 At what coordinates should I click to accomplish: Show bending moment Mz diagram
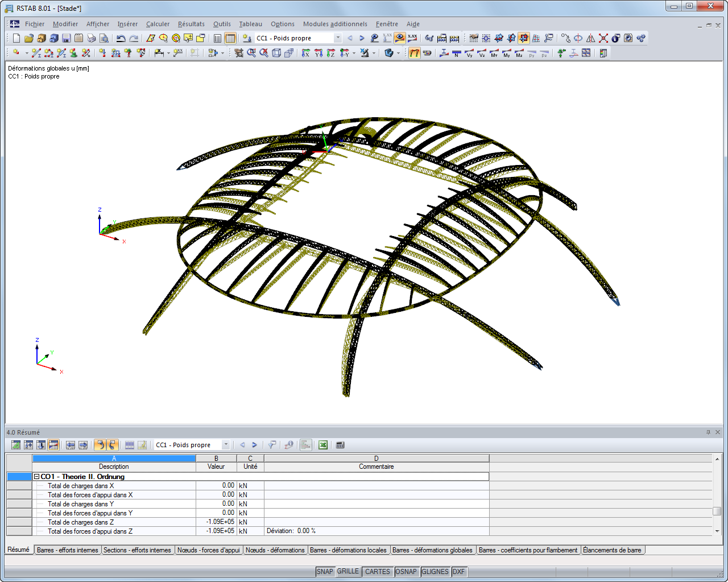(x=519, y=53)
